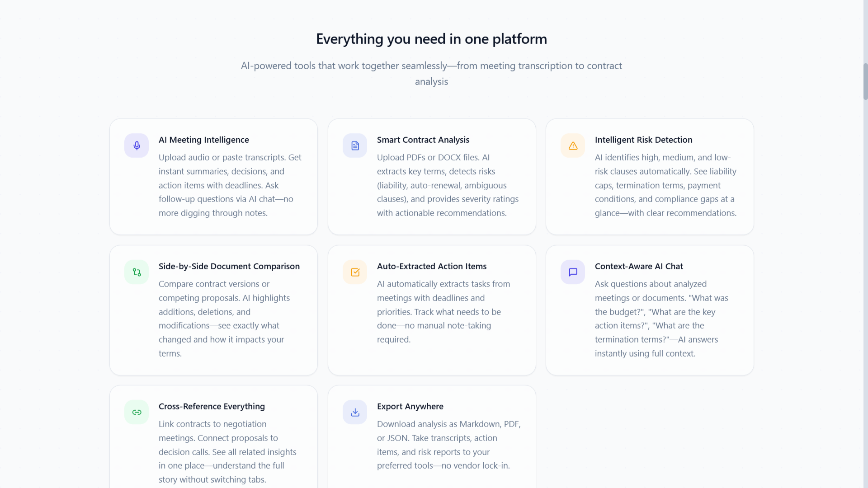Image resolution: width=868 pixels, height=488 pixels.
Task: Click the microphone icon for AI Meeting Intelligence
Action: click(137, 145)
